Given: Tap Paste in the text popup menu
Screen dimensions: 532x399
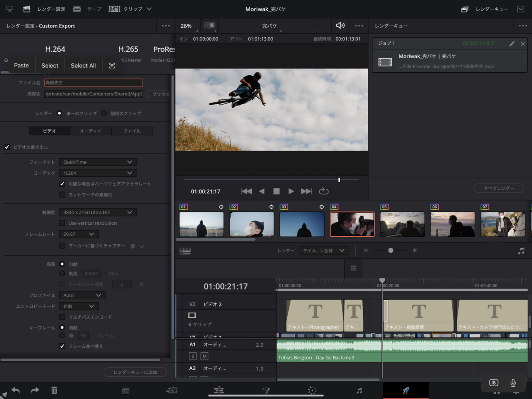Looking at the screenshot, I should 21,66.
